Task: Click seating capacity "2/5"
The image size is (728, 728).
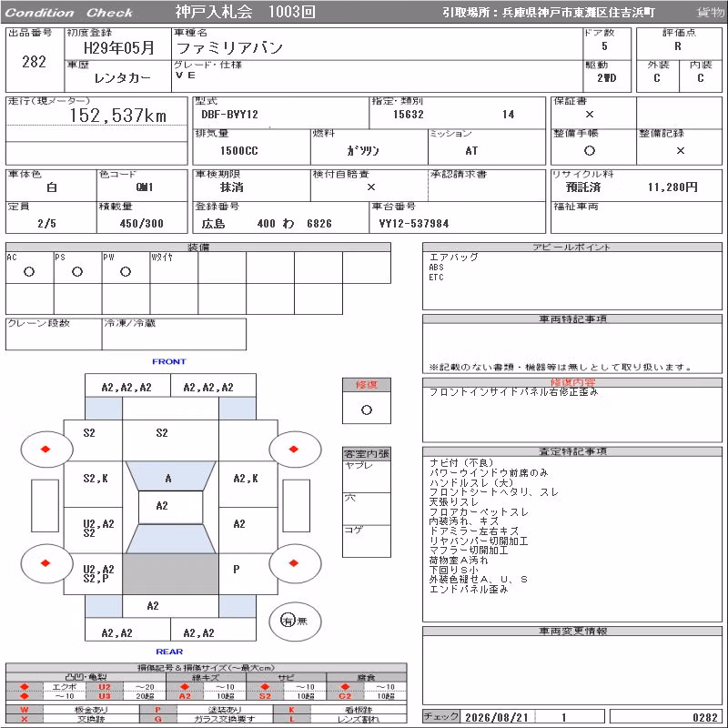Action: (x=46, y=223)
